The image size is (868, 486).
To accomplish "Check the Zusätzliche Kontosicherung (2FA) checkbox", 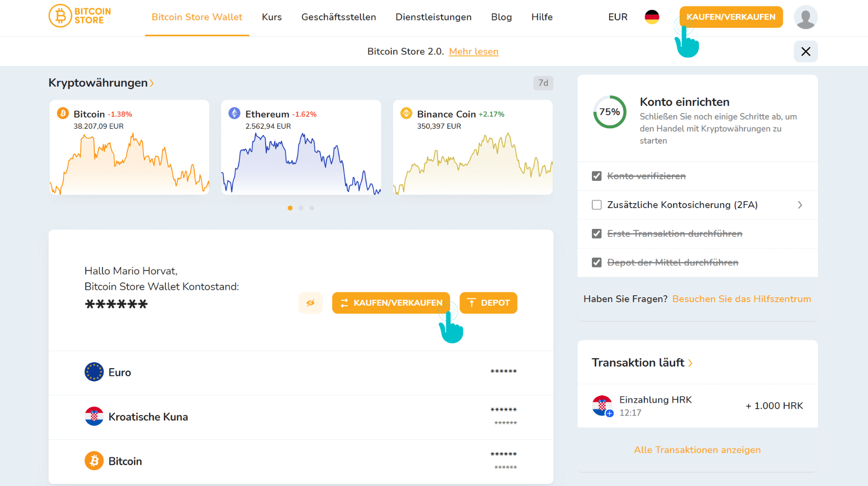I will coord(597,205).
